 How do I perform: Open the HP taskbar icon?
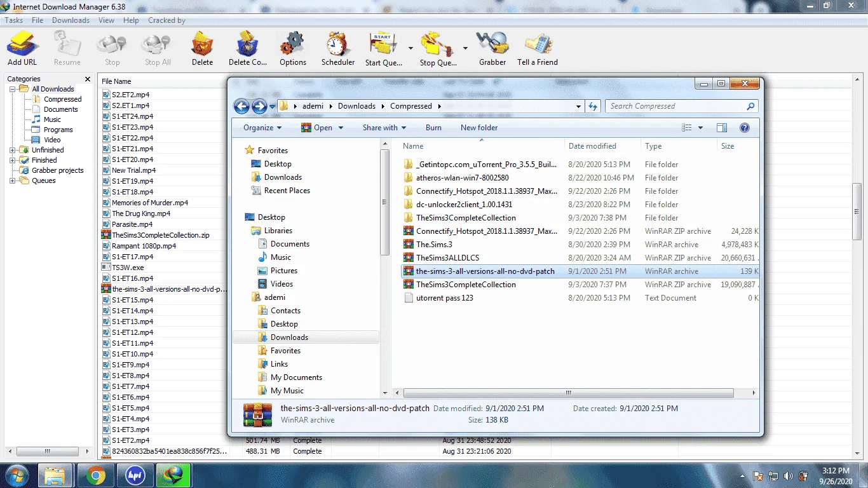134,475
